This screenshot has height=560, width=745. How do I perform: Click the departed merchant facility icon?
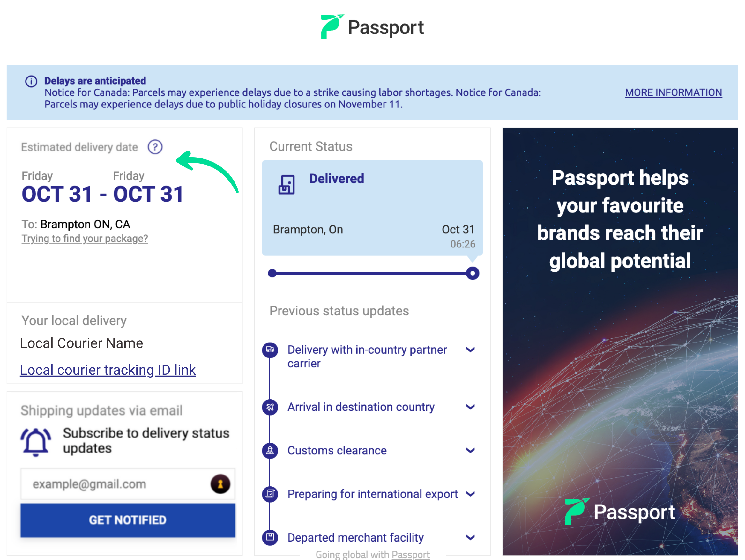(x=270, y=537)
